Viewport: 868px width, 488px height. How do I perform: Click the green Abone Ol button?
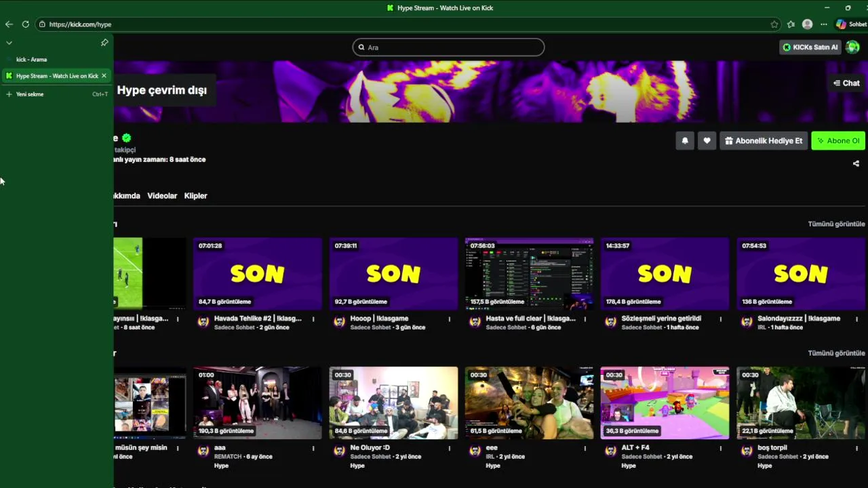[x=838, y=141]
